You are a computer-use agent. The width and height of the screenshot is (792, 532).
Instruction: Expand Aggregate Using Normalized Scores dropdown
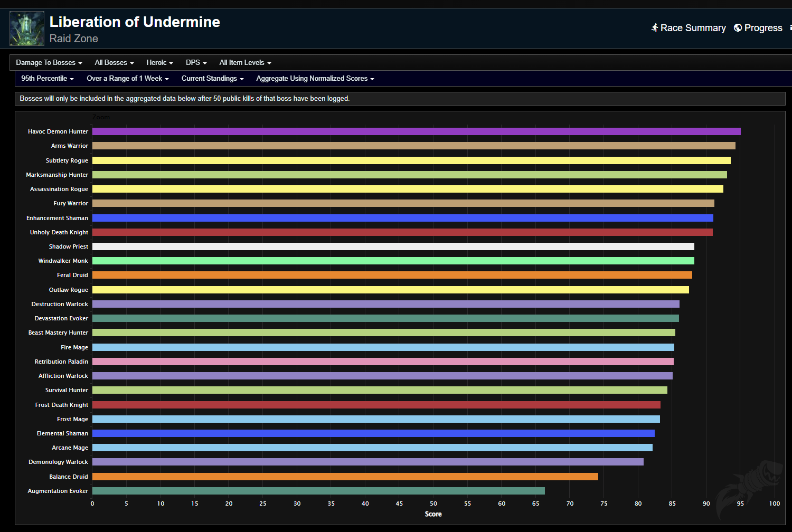[x=315, y=78]
